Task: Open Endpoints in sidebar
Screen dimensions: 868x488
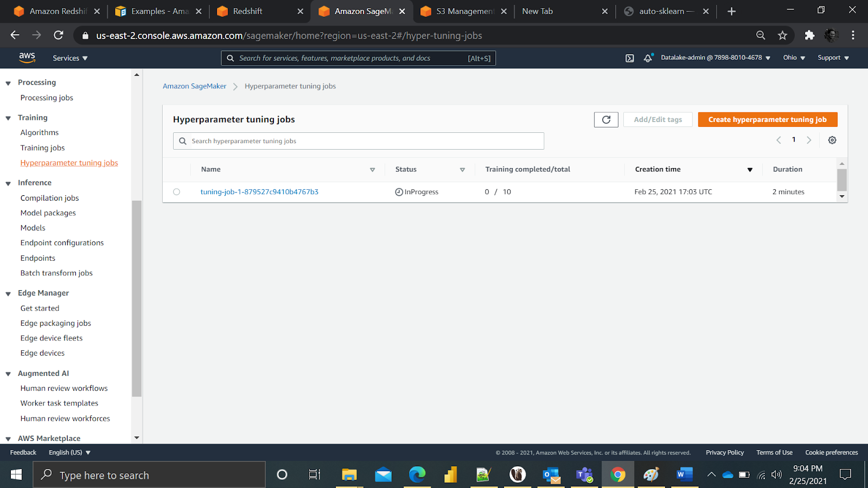Action: 38,258
